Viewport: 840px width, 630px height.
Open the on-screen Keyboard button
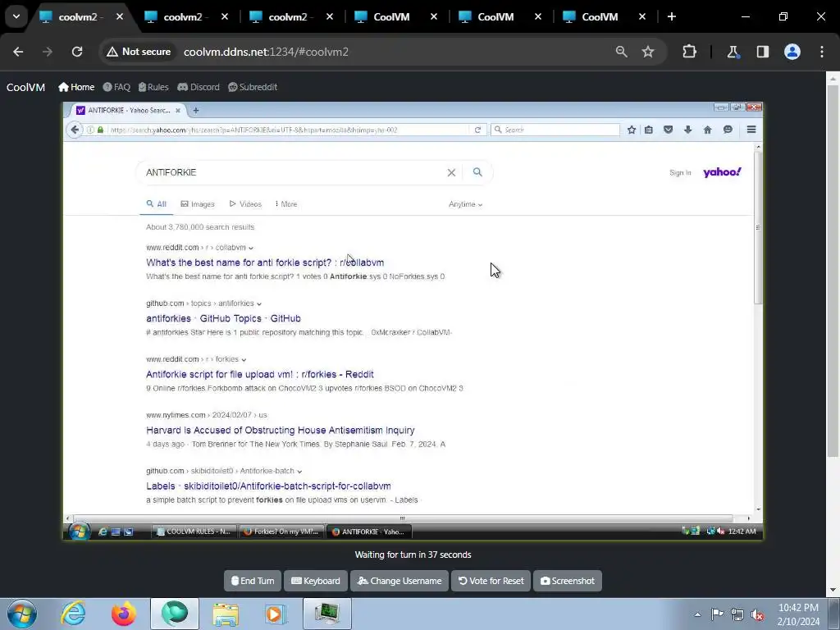pos(316,581)
